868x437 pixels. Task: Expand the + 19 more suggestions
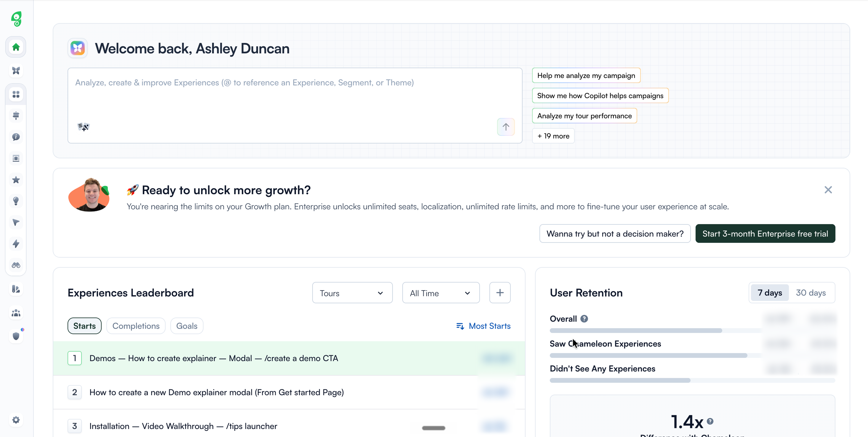coord(553,136)
